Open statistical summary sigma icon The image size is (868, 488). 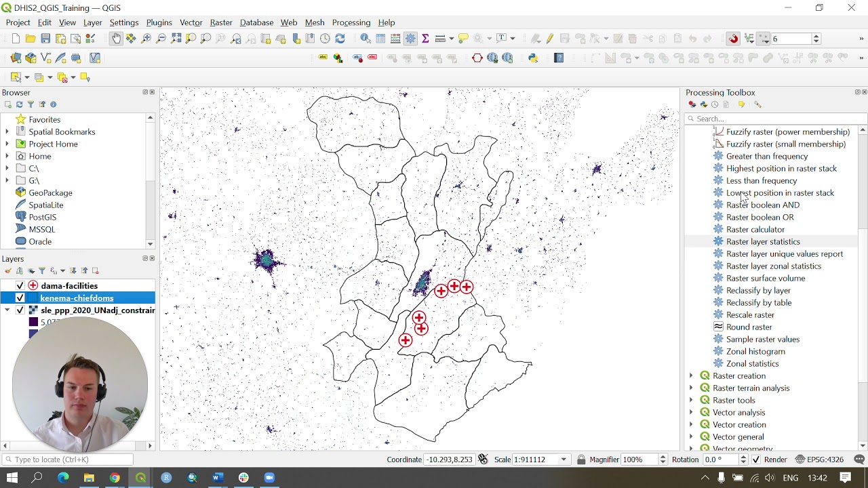point(425,39)
